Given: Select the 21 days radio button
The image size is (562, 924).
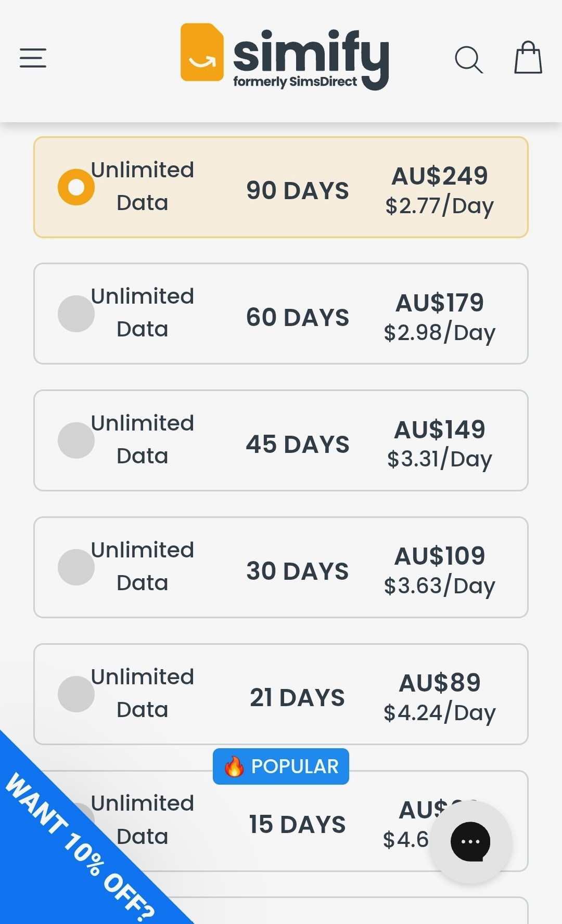Looking at the screenshot, I should tap(76, 694).
